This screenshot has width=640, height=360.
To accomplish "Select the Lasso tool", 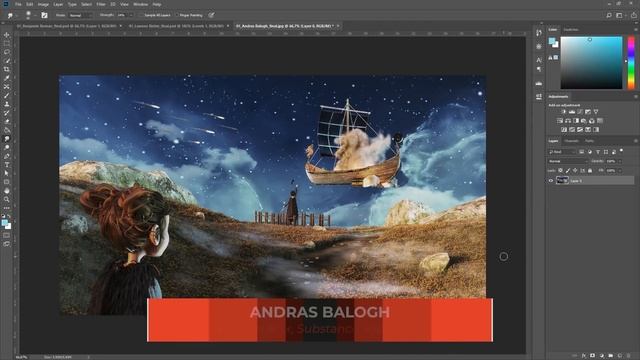I will click(7, 52).
